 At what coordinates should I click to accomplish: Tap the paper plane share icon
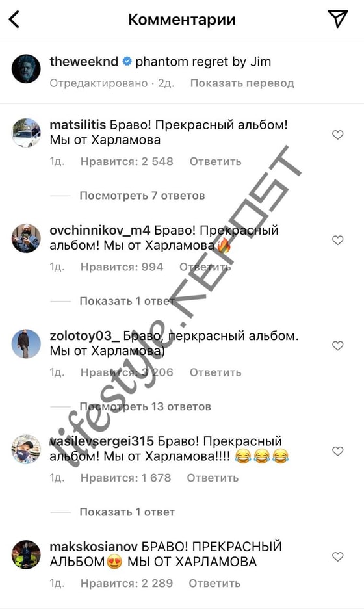(337, 19)
